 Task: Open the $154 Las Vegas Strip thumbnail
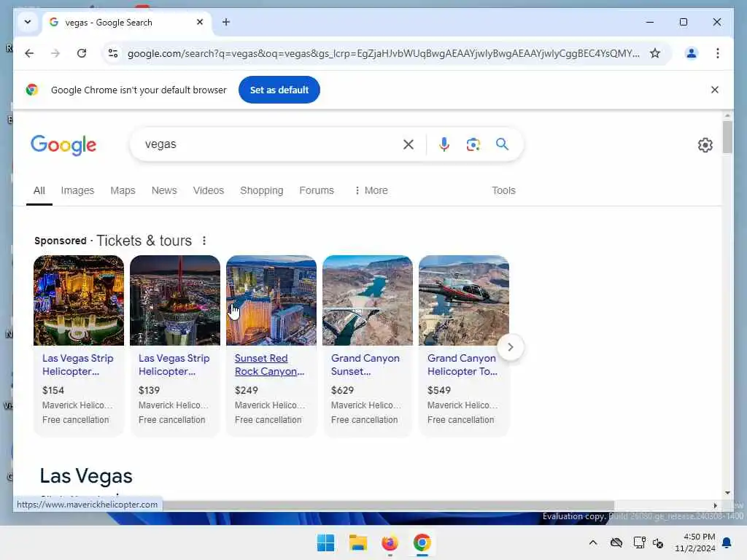pyautogui.click(x=79, y=300)
